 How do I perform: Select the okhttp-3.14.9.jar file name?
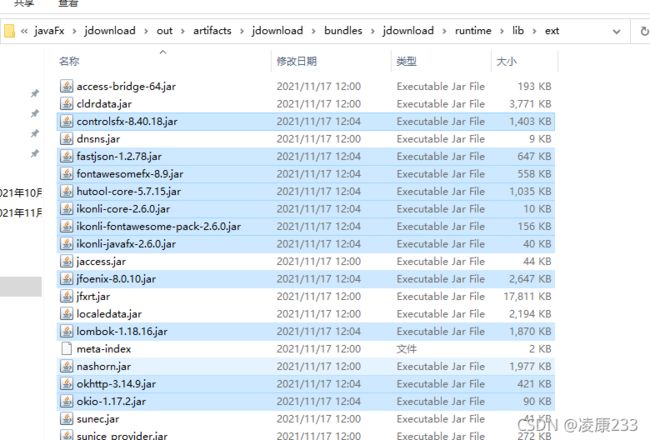tap(116, 384)
